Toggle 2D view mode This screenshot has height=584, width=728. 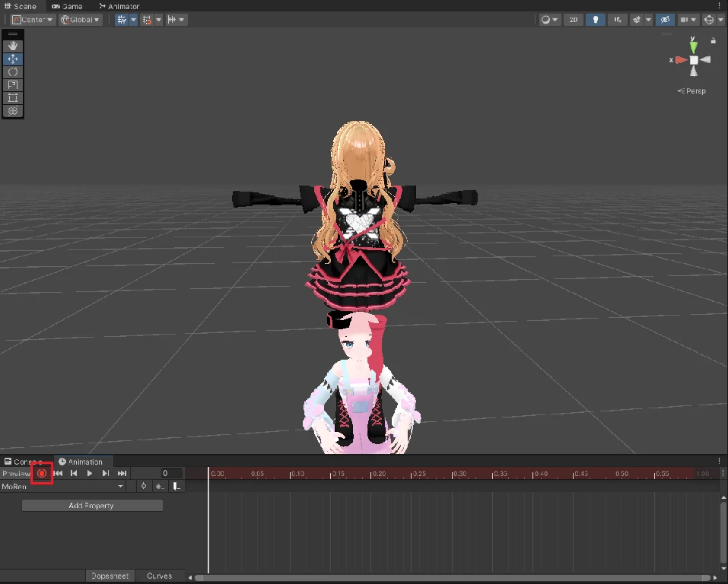pyautogui.click(x=574, y=20)
